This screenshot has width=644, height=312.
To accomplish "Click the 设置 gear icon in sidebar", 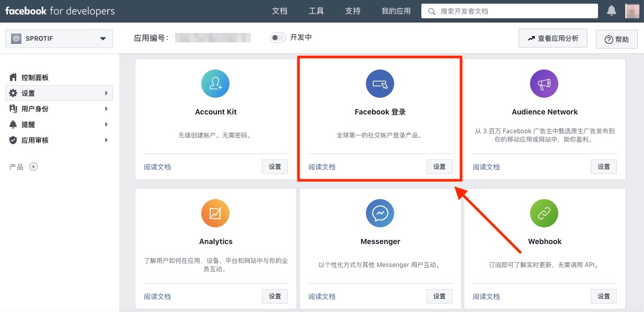I will tap(14, 93).
